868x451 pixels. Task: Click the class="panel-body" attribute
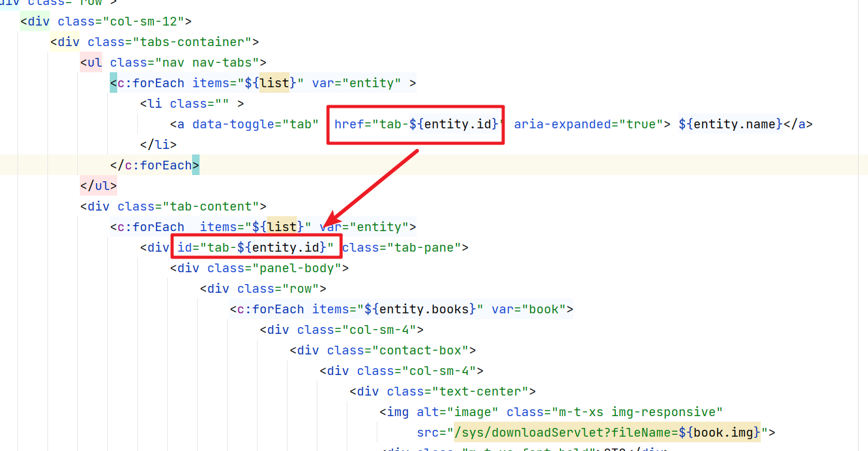tap(274, 268)
